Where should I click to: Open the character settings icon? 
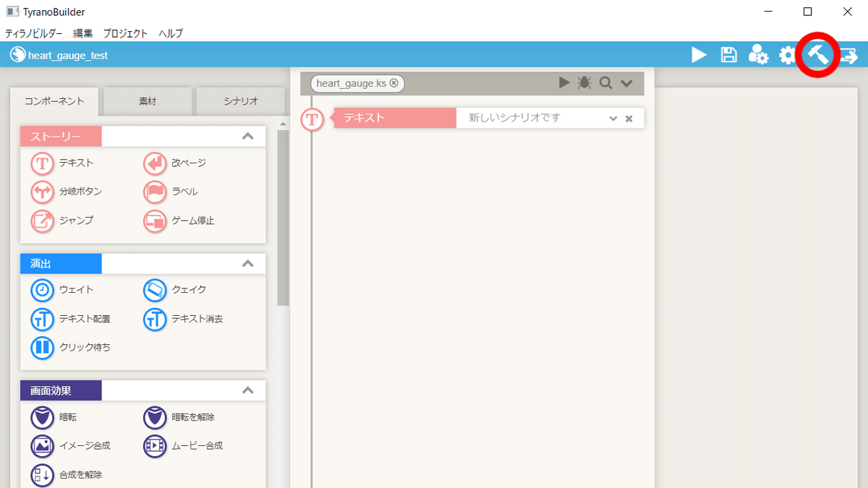[758, 55]
